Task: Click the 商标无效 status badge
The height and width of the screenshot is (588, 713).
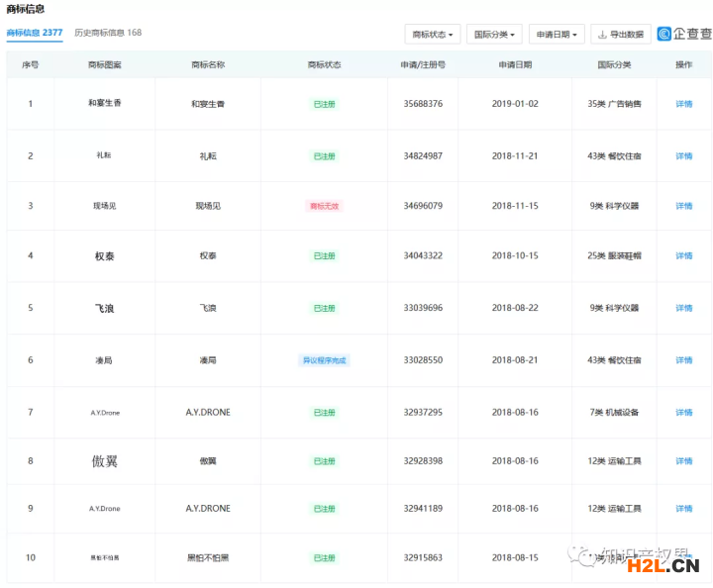Action: point(324,206)
